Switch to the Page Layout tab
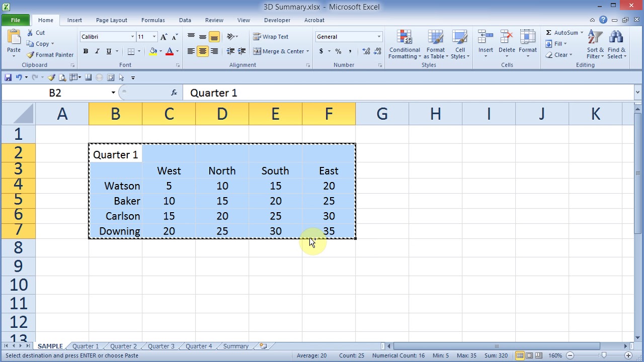The image size is (644, 362). pos(111,20)
